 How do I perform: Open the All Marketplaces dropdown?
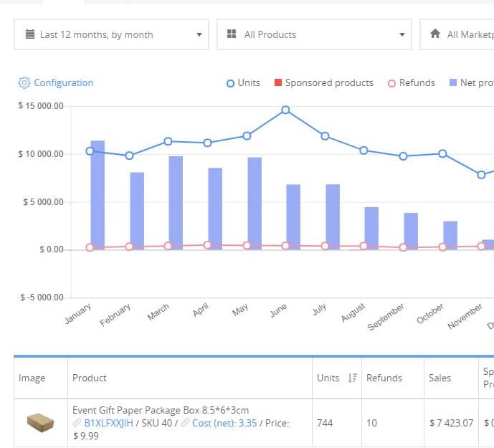point(466,34)
